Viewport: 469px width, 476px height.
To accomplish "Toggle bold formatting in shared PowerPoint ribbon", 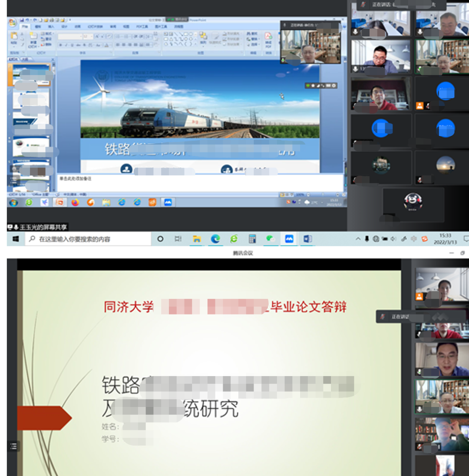I will coord(60,45).
